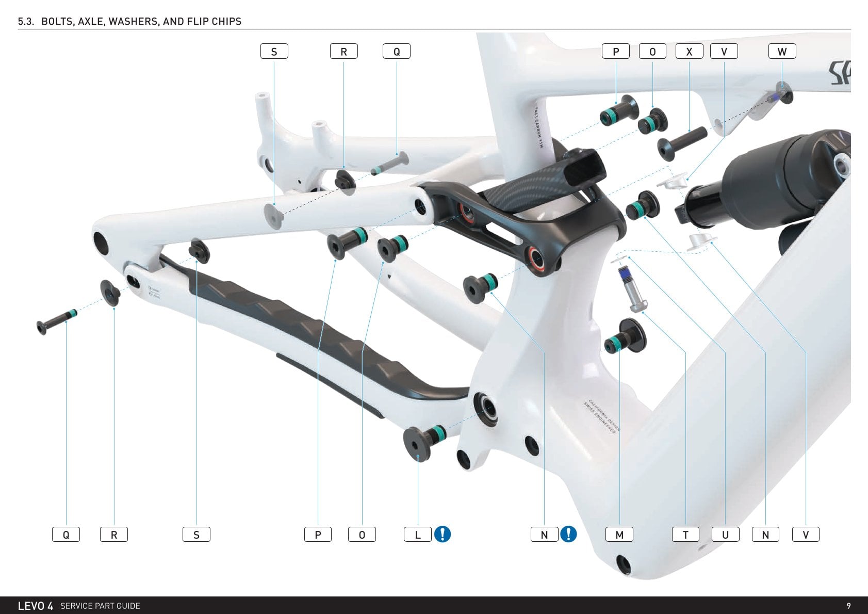Click the upper white V flip chip
The image size is (868, 614).
[672, 182]
